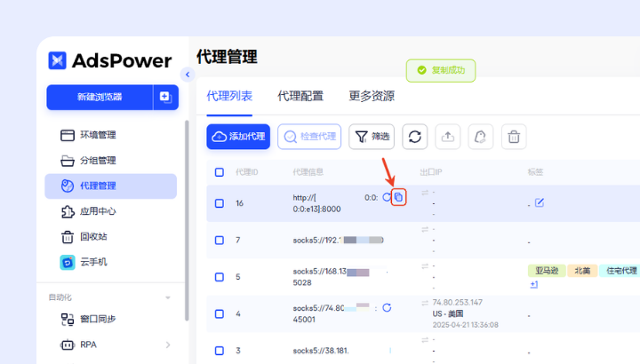Image resolution: width=640 pixels, height=364 pixels.
Task: Click the 添加代理 button
Action: pos(238,137)
